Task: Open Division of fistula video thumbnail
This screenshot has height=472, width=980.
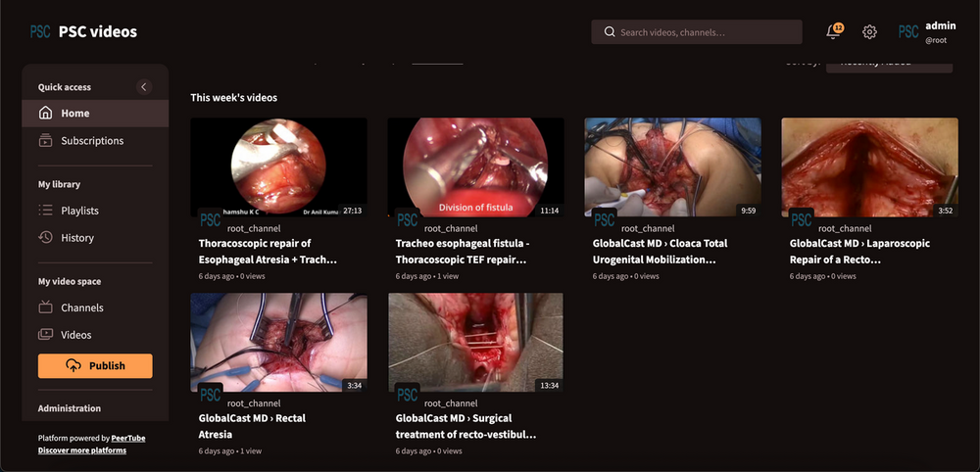Action: click(475, 167)
